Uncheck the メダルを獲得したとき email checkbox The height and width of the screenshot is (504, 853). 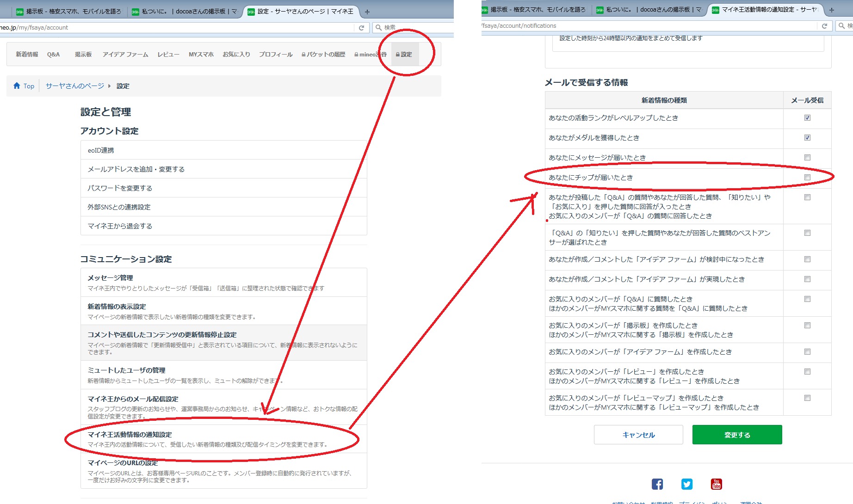tap(807, 138)
